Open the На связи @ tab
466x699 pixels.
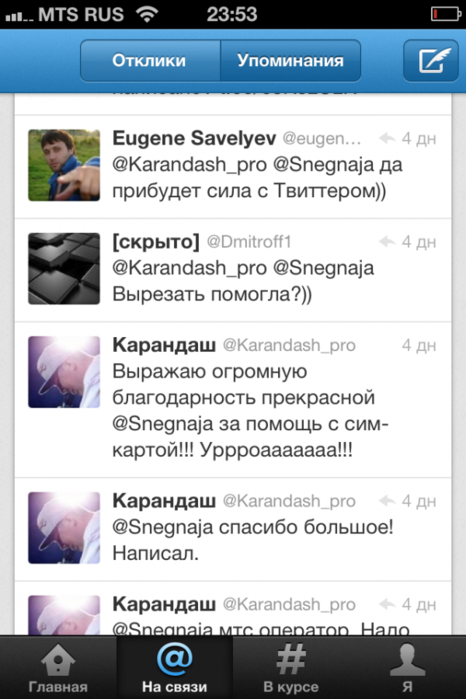(174, 667)
